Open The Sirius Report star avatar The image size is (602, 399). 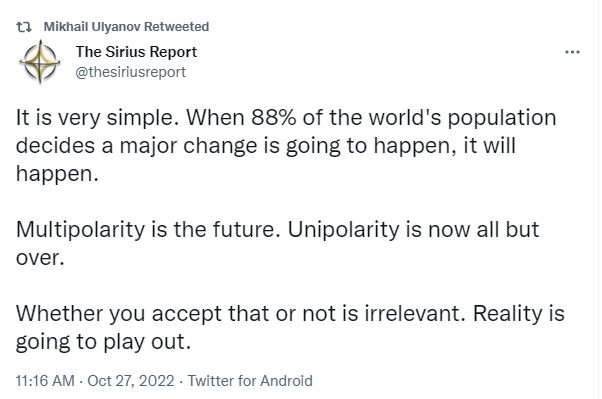coord(40,62)
